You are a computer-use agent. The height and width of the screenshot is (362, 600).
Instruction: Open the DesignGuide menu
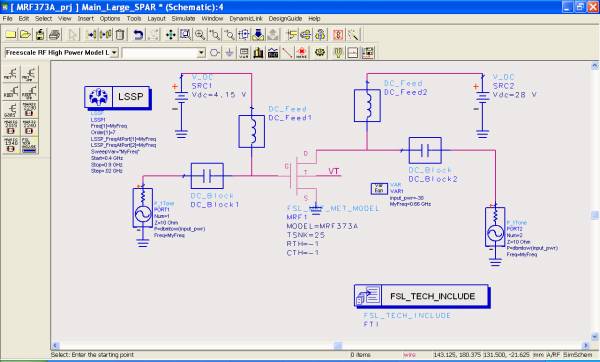(285, 18)
